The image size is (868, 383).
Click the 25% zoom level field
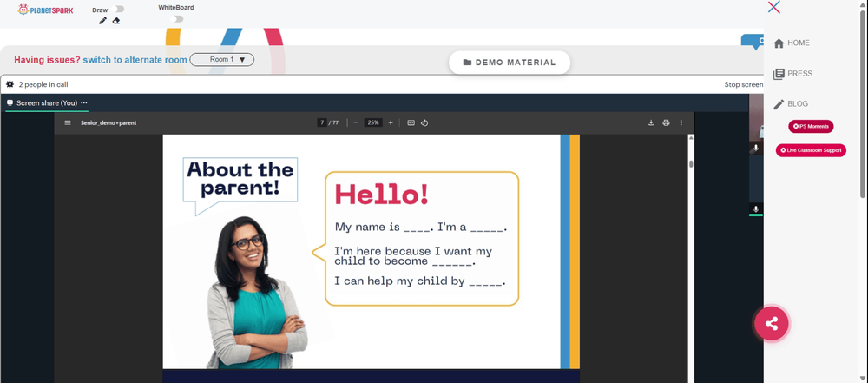[373, 122]
